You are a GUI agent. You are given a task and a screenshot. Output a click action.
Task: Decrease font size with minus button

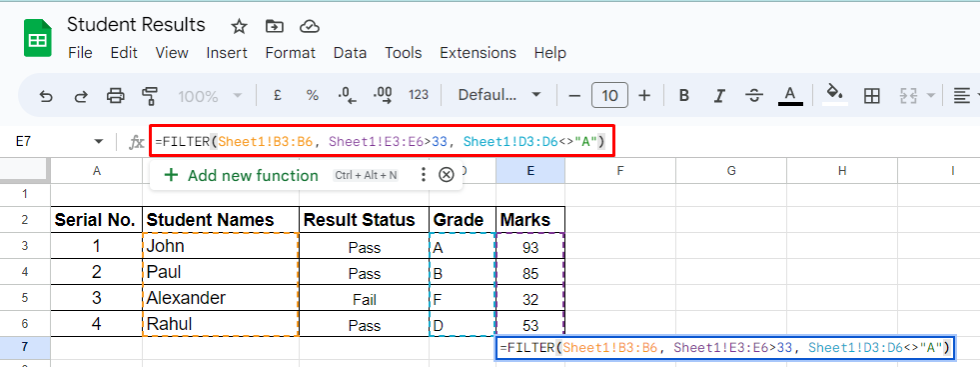[575, 96]
